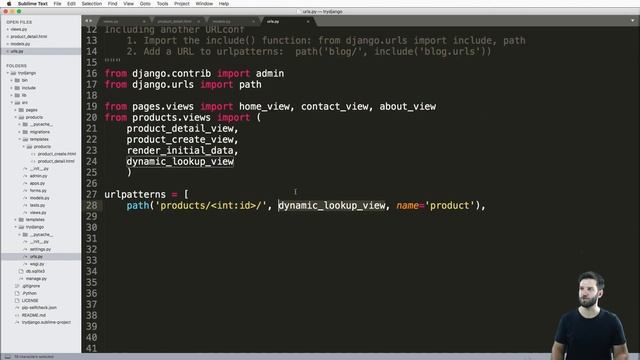Close the urls.py tab with its x
Screen dimensions: 640x360
308,21
